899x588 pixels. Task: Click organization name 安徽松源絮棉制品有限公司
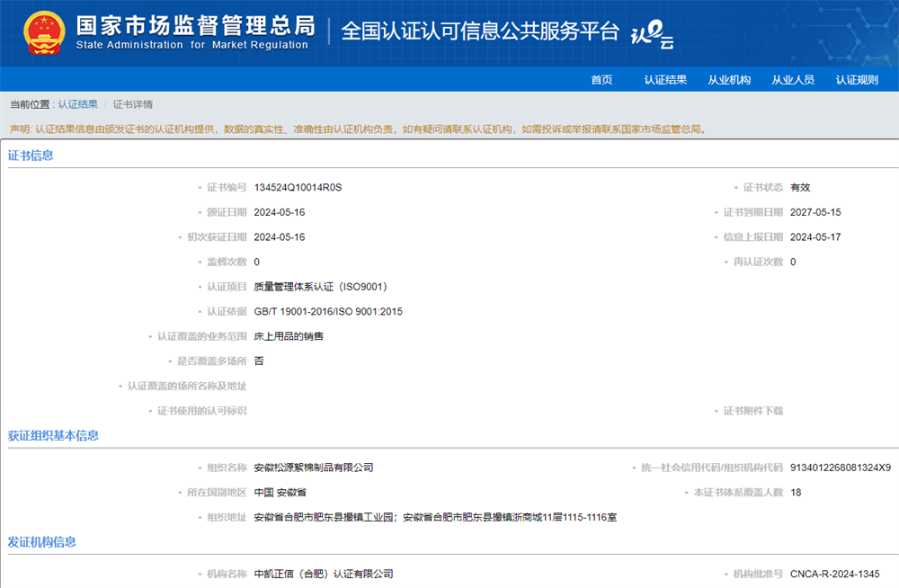(314, 468)
